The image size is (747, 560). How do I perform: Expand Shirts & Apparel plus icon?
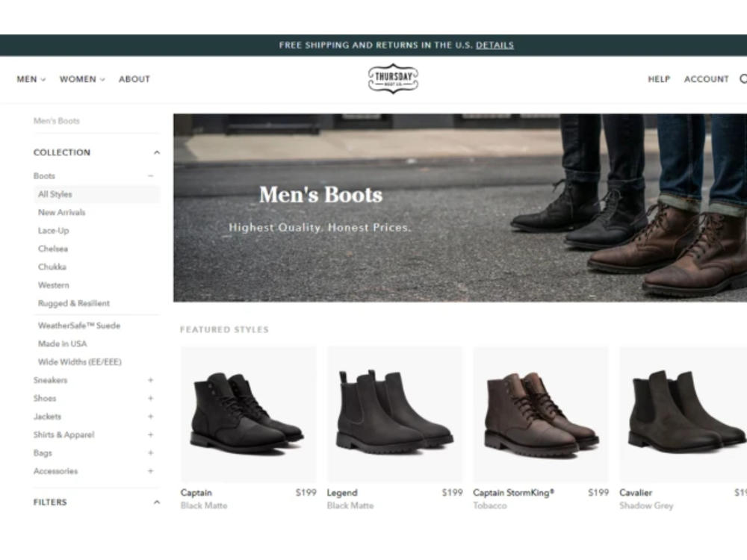(151, 435)
